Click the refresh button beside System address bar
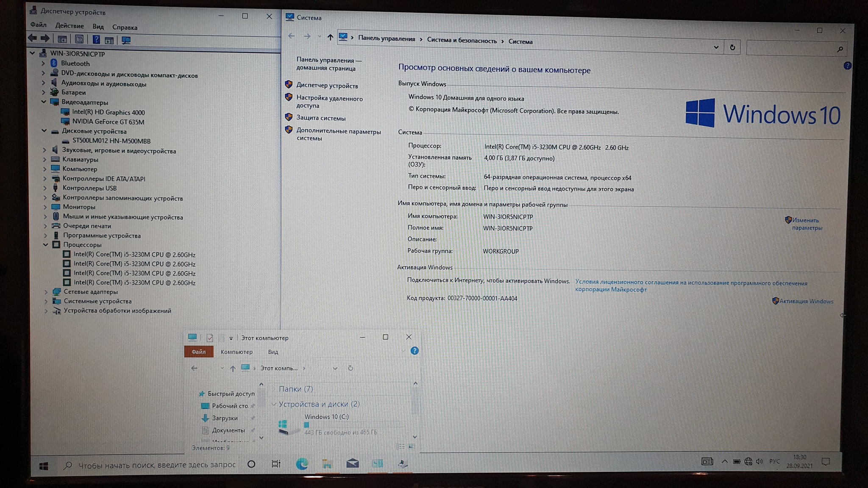 tap(732, 47)
